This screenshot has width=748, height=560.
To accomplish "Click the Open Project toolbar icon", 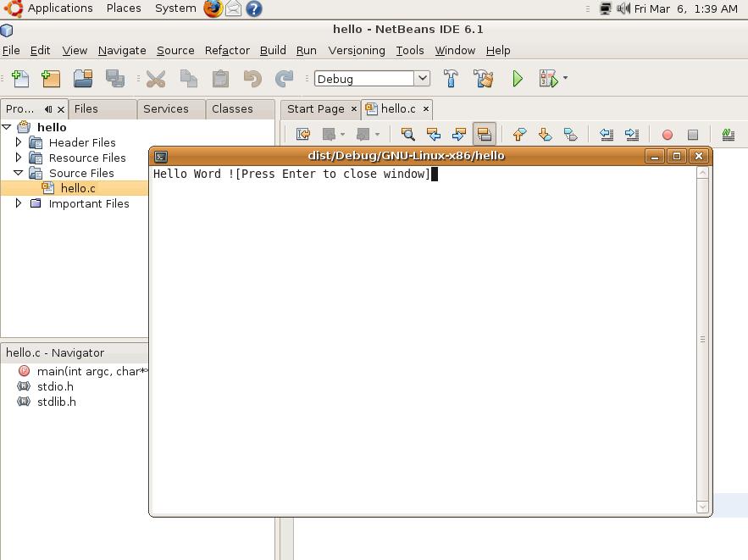I will point(83,79).
